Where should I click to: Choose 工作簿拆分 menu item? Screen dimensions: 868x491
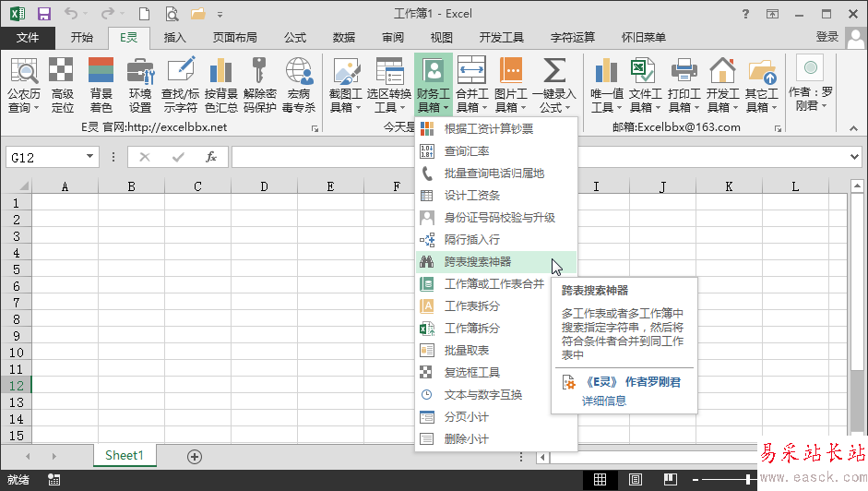click(x=482, y=328)
